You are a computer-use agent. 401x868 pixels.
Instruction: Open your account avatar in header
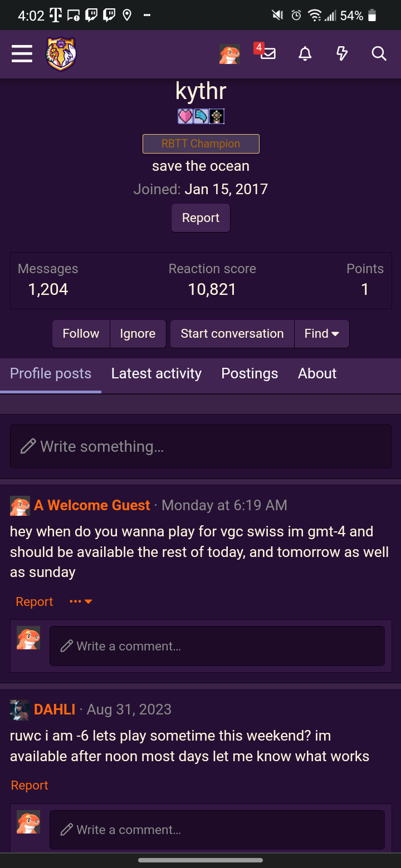[229, 54]
